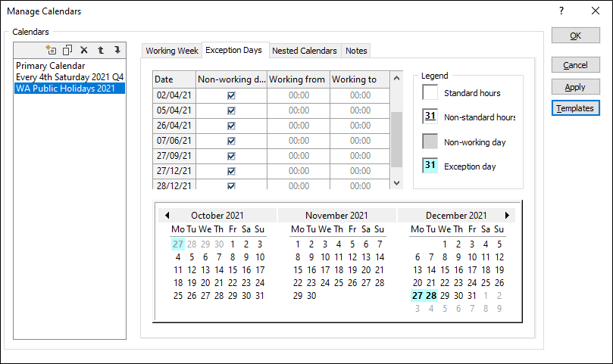Delete the selected calendar with X icon

pyautogui.click(x=84, y=50)
